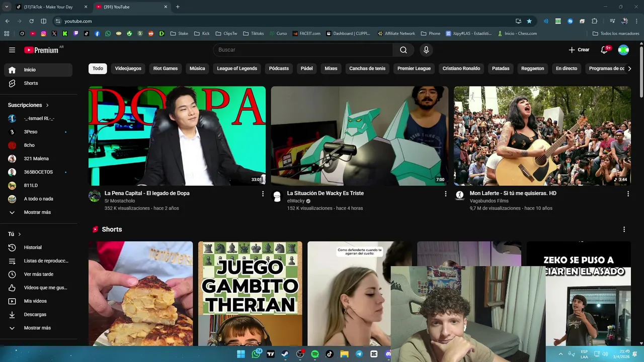Select the Cristiano Ronaldo filter chip

pyautogui.click(x=461, y=68)
